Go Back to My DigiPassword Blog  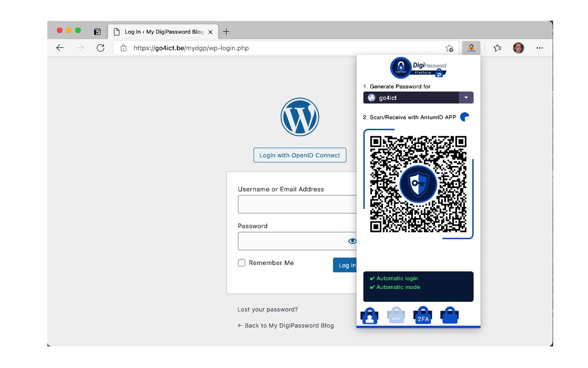pos(286,325)
